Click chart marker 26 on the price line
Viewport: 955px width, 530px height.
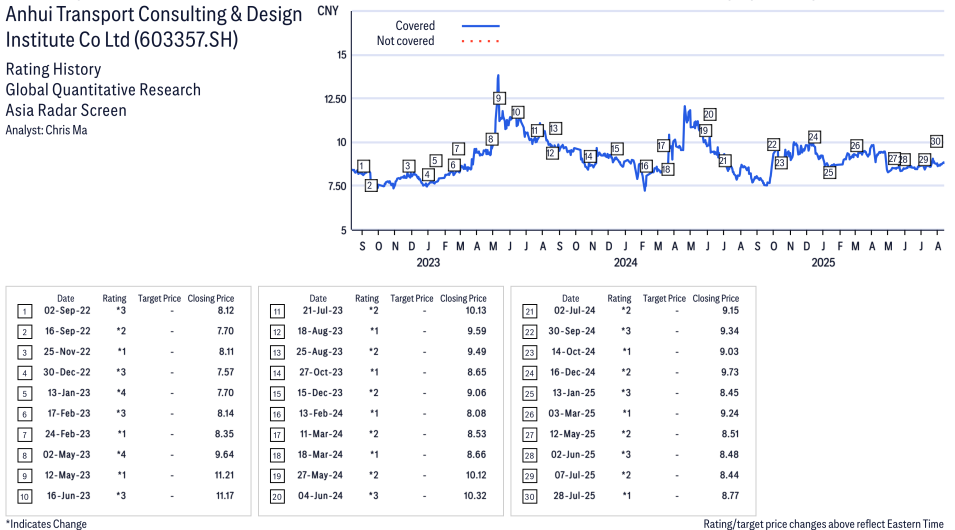856,146
